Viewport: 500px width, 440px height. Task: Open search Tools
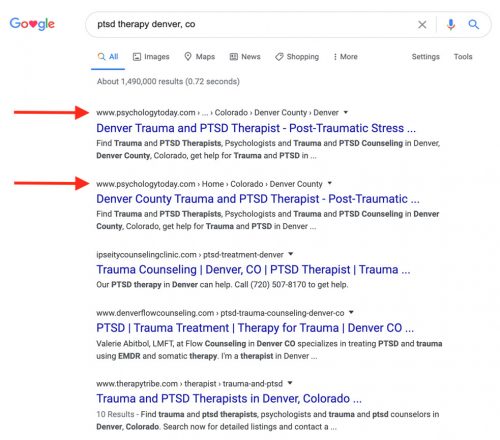(x=463, y=57)
